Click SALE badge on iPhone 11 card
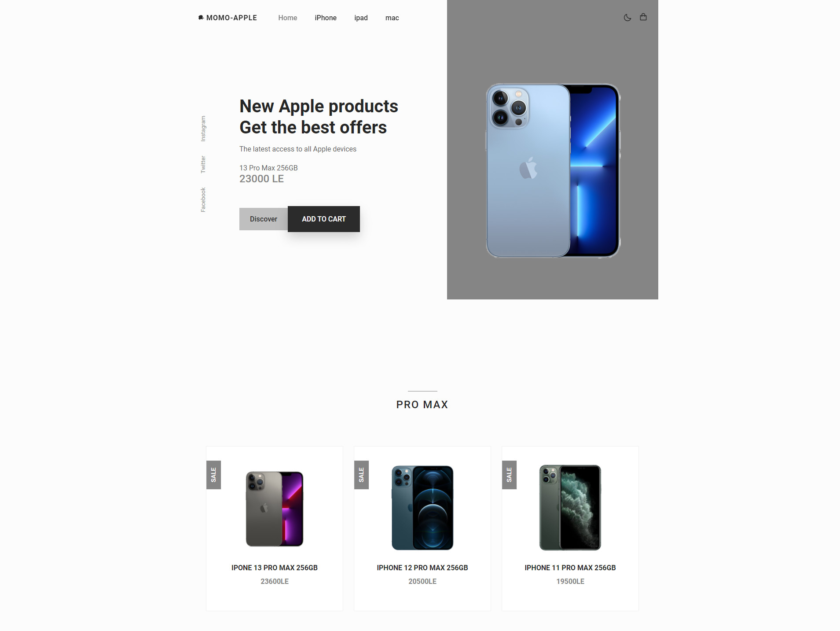Viewport: 840px width, 631px height. tap(509, 475)
